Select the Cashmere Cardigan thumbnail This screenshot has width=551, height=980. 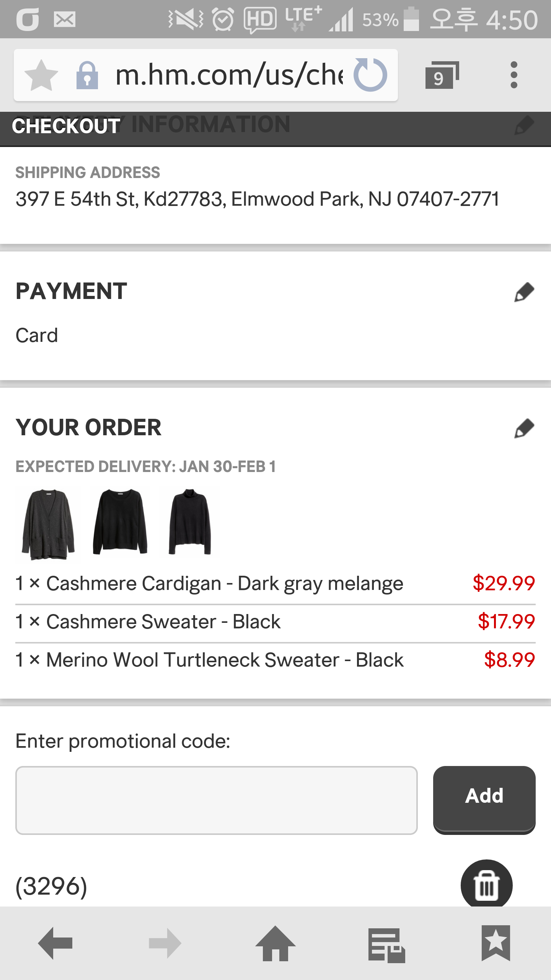coord(48,524)
